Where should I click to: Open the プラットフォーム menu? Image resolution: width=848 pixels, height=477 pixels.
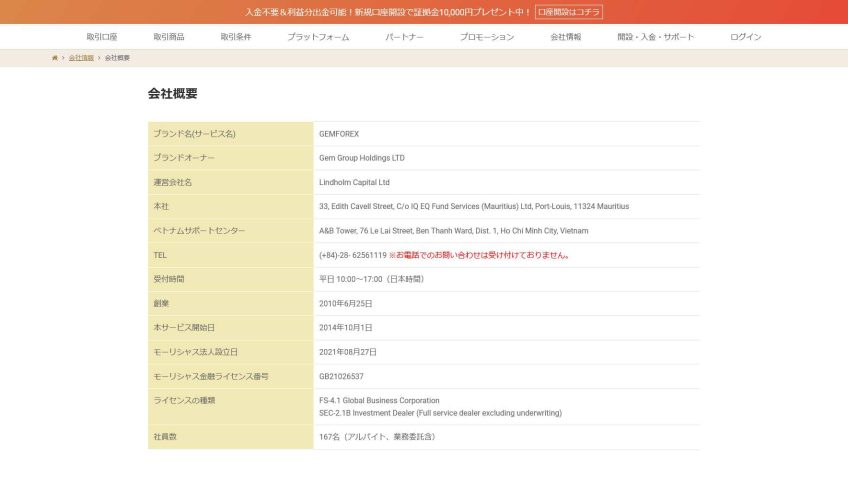[318, 37]
